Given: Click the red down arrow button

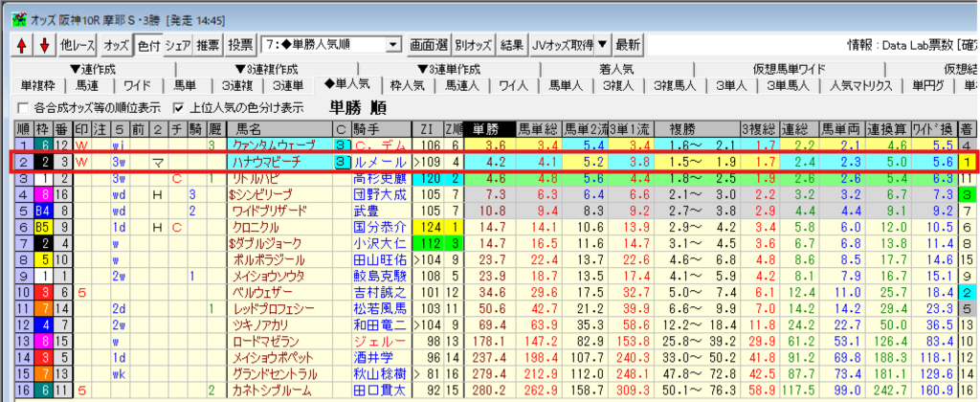Looking at the screenshot, I should (x=43, y=45).
